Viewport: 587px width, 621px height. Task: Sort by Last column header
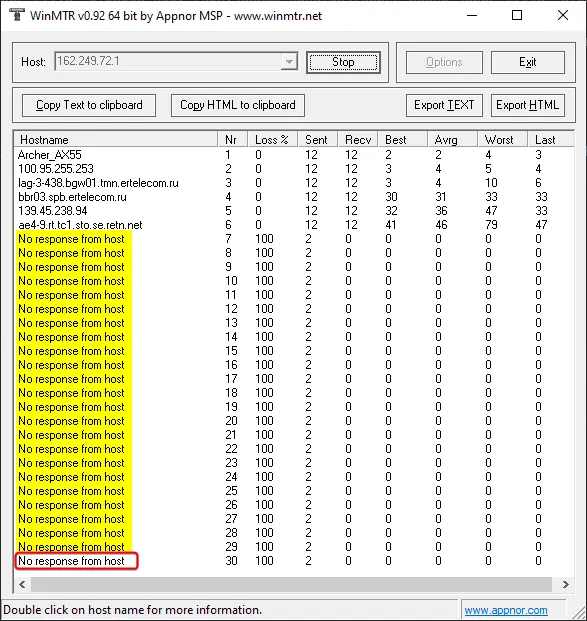[x=551, y=140]
